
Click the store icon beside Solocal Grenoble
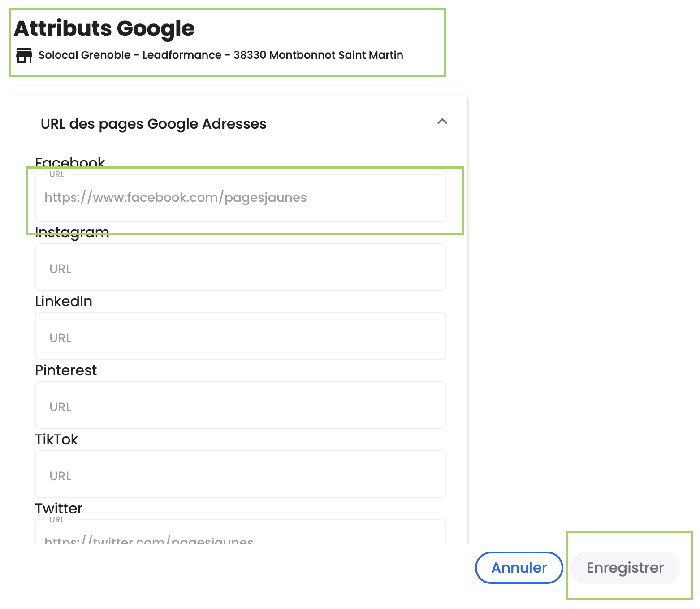[24, 56]
